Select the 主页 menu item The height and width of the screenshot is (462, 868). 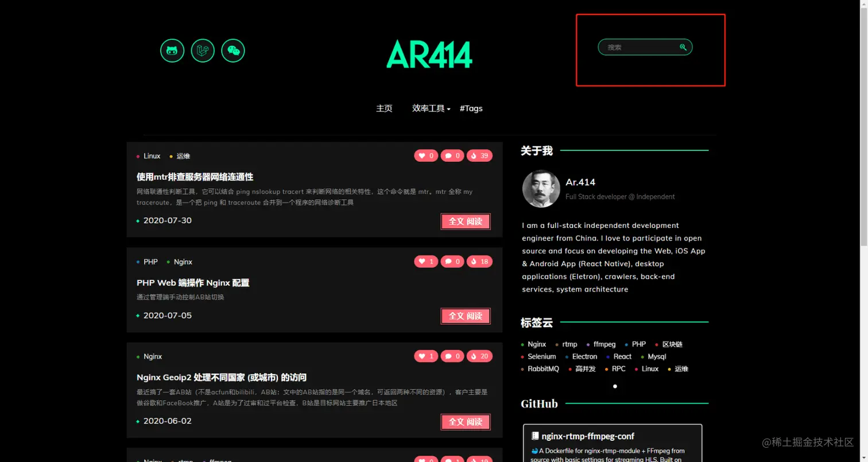[x=383, y=108]
